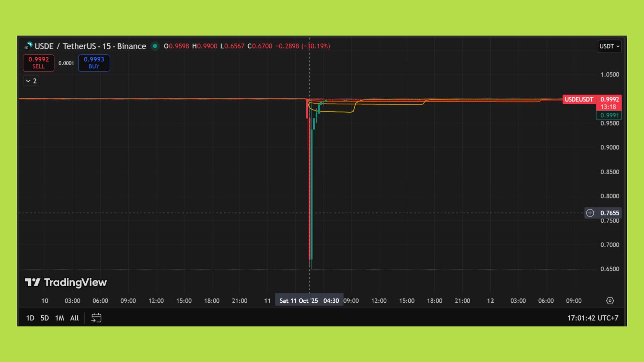Image resolution: width=644 pixels, height=362 pixels.
Task: Click the USDEUSDT price label tag
Action: (579, 100)
